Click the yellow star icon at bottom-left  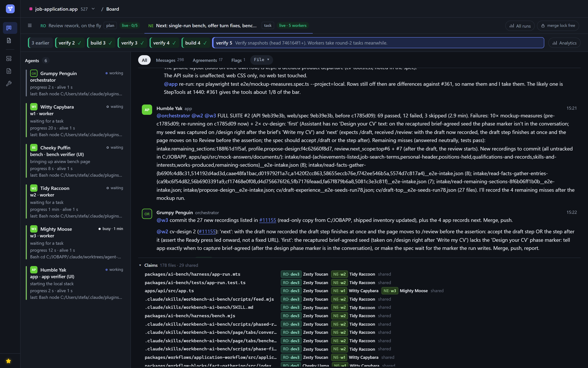(8, 361)
